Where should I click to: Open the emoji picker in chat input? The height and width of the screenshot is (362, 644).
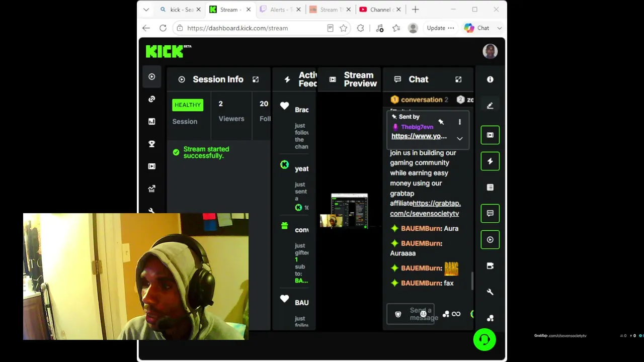(423, 314)
